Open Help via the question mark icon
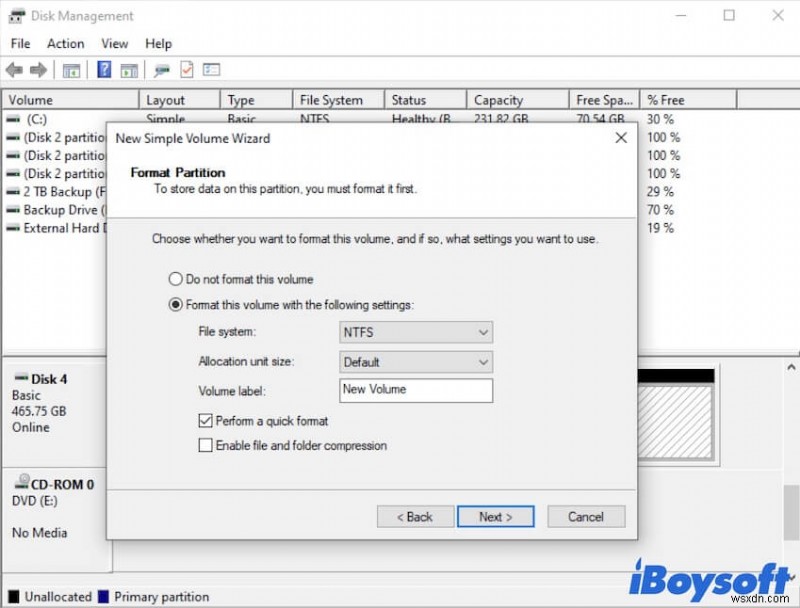This screenshot has height=608, width=800. point(103,69)
